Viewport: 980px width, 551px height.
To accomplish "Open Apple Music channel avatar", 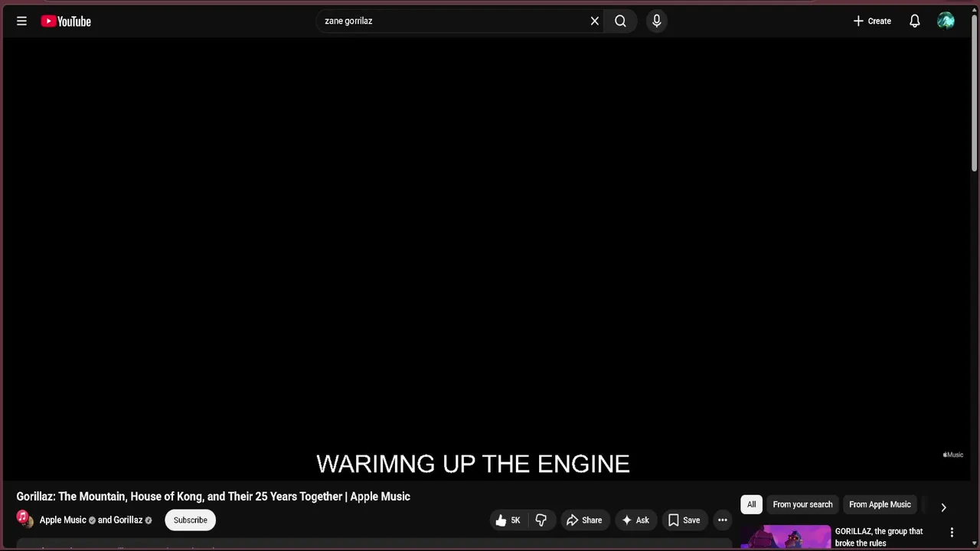I will [24, 520].
